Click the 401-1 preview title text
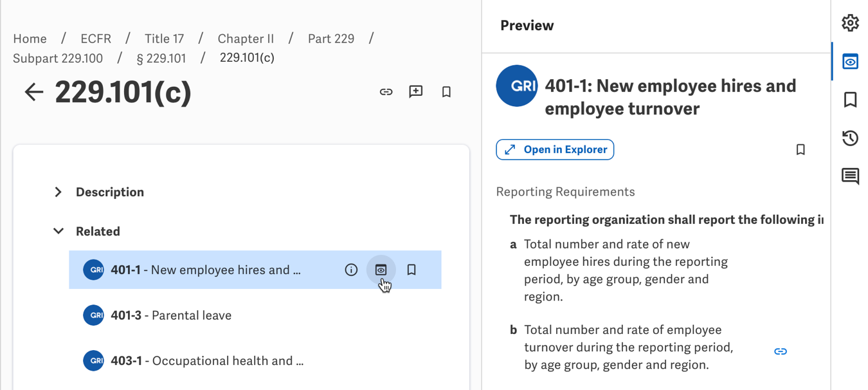 (x=671, y=97)
